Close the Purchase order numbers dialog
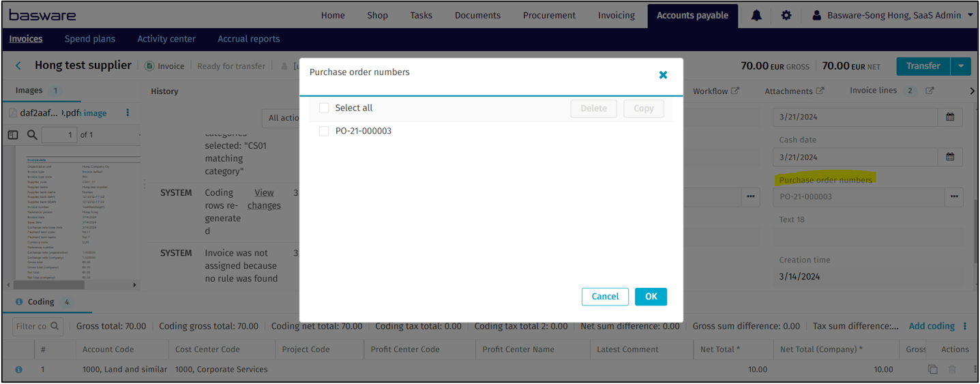Image resolution: width=980 pixels, height=384 pixels. pyautogui.click(x=663, y=75)
